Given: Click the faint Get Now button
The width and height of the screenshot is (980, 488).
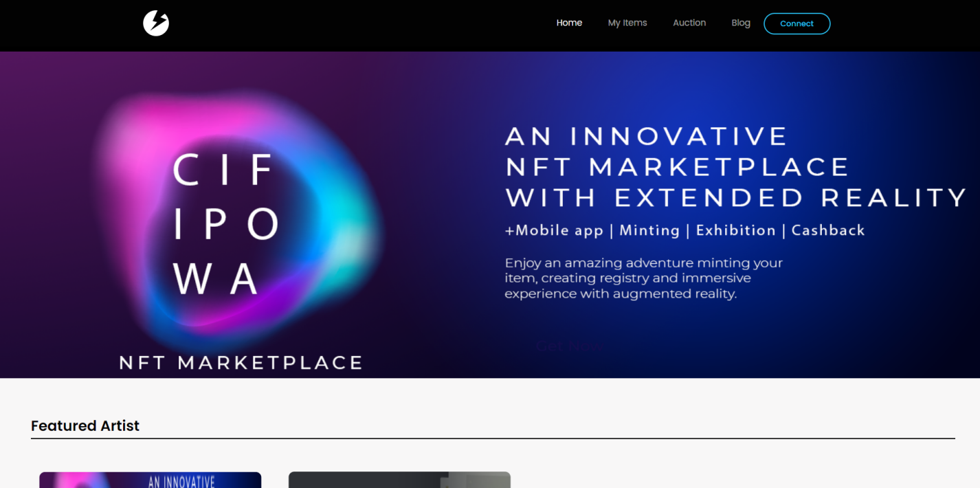Looking at the screenshot, I should pos(570,347).
